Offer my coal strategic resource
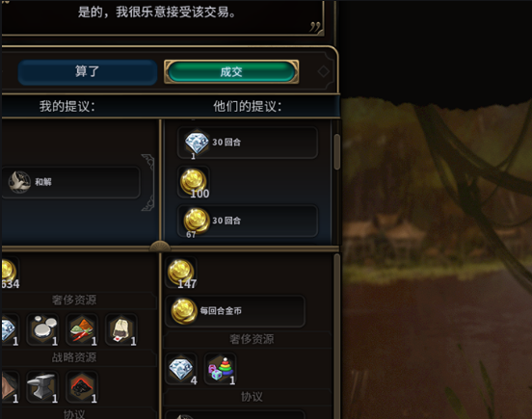Viewport: 532px width, 419px height. [82, 387]
